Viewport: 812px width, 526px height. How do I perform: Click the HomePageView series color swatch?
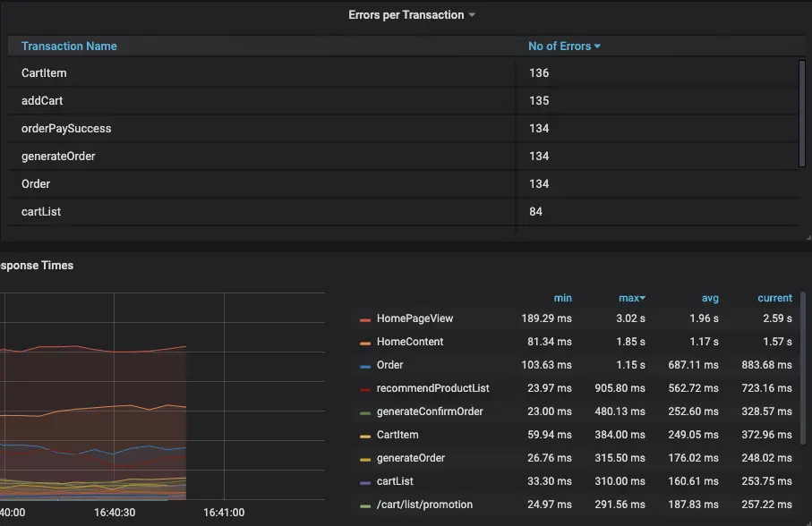point(365,320)
